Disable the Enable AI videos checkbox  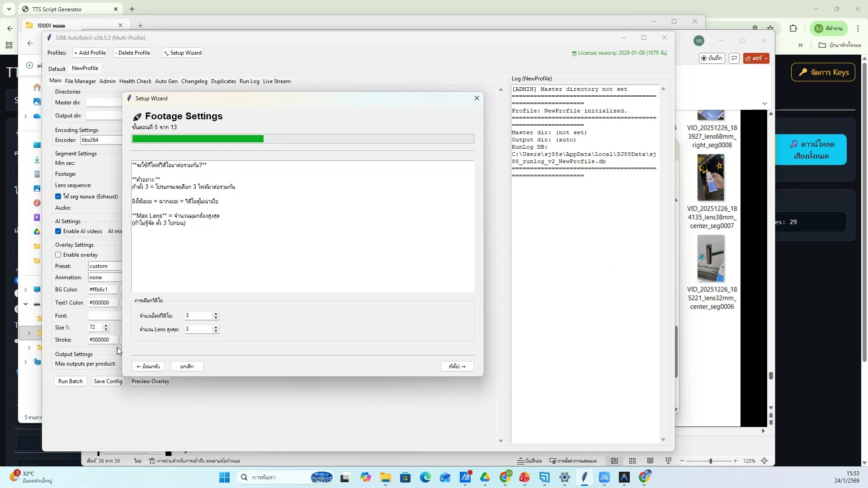coord(58,231)
